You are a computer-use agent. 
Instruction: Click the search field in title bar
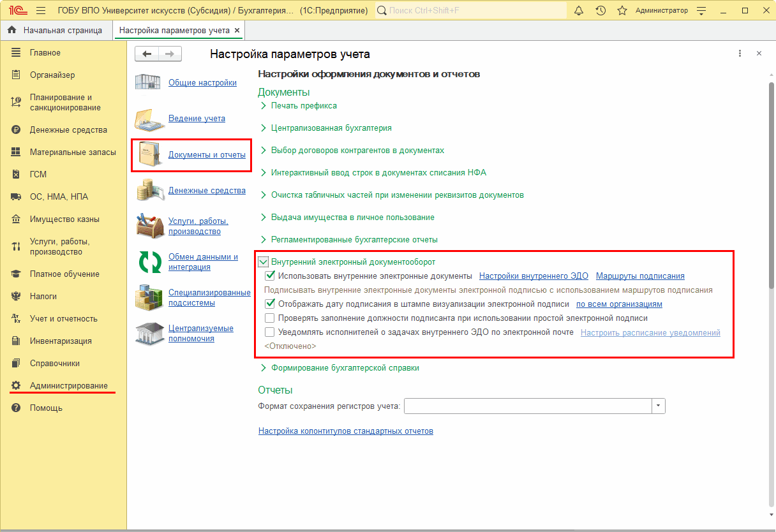point(469,11)
